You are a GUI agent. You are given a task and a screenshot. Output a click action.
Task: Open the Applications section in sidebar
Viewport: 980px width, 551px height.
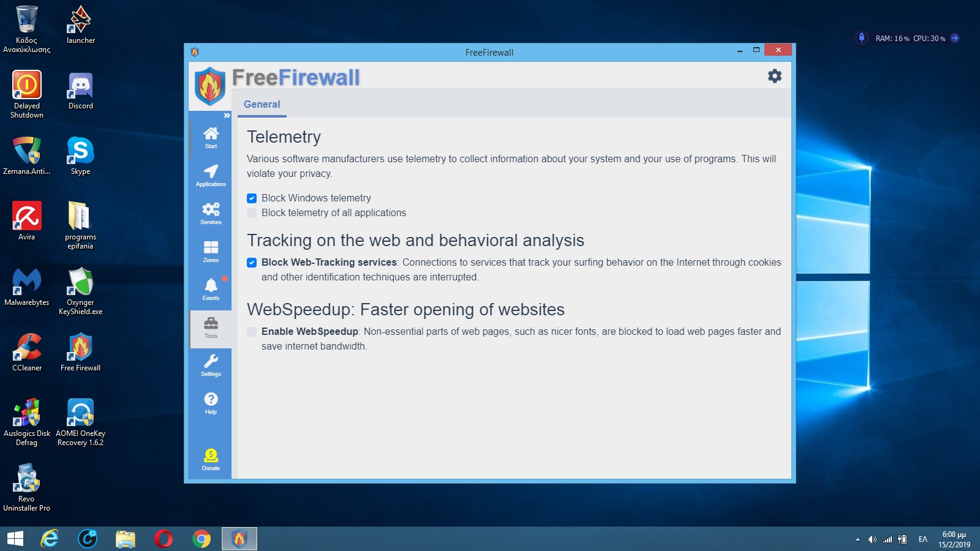[x=211, y=176]
